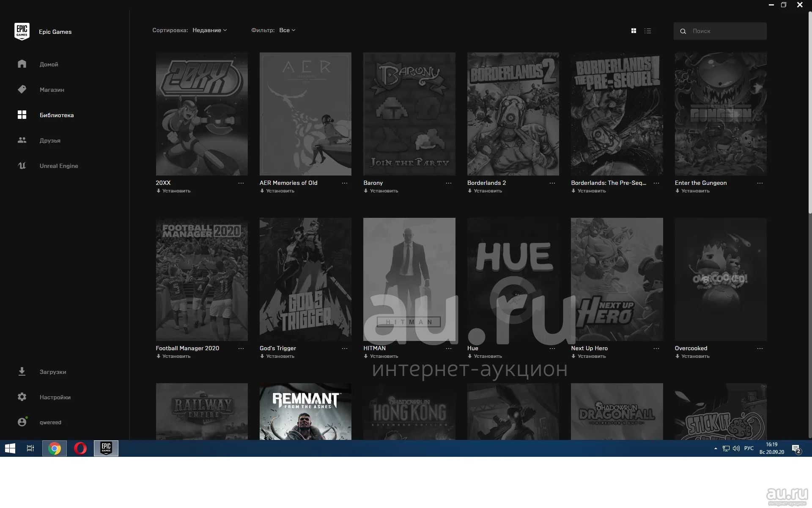This screenshot has height=508, width=812.
Task: Click the Railway Empire cover
Action: 202,412
